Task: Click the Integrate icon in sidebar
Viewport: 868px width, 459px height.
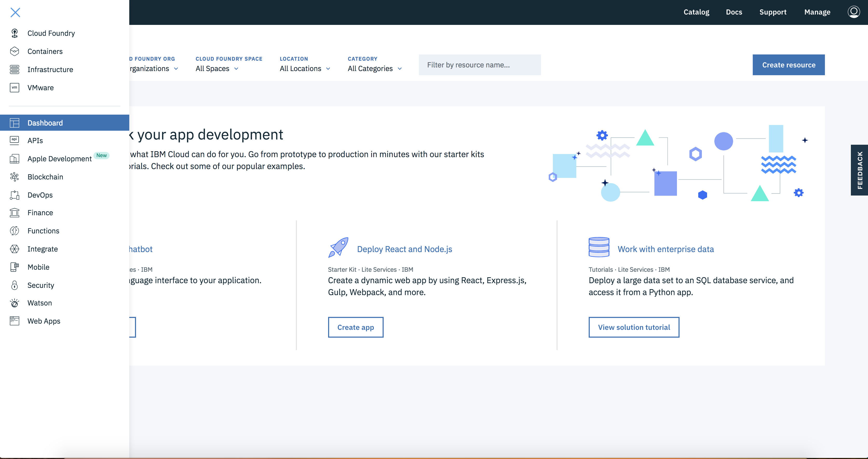Action: point(15,249)
